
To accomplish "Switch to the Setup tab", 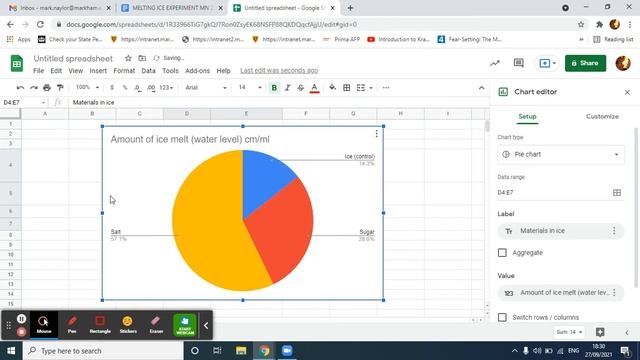I will coord(527,116).
